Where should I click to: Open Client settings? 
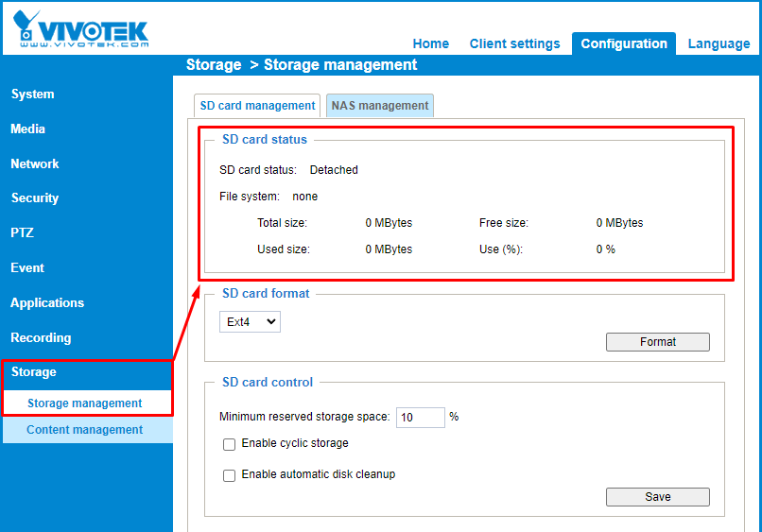[x=514, y=43]
